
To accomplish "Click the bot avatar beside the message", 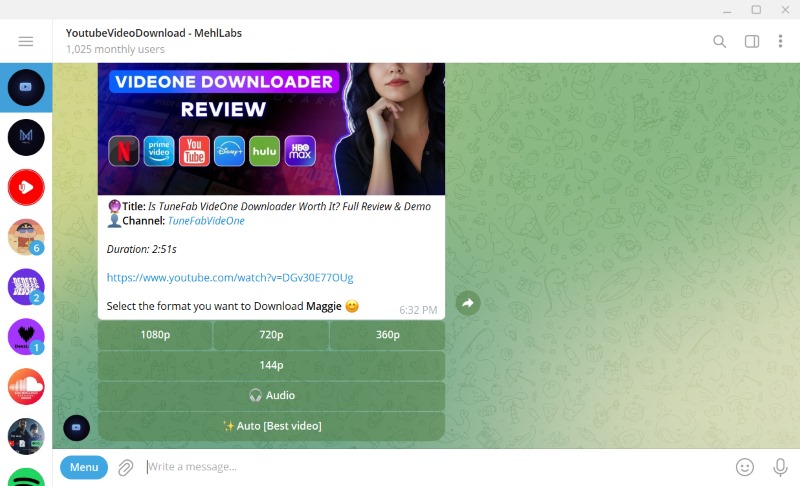I will coord(77,428).
